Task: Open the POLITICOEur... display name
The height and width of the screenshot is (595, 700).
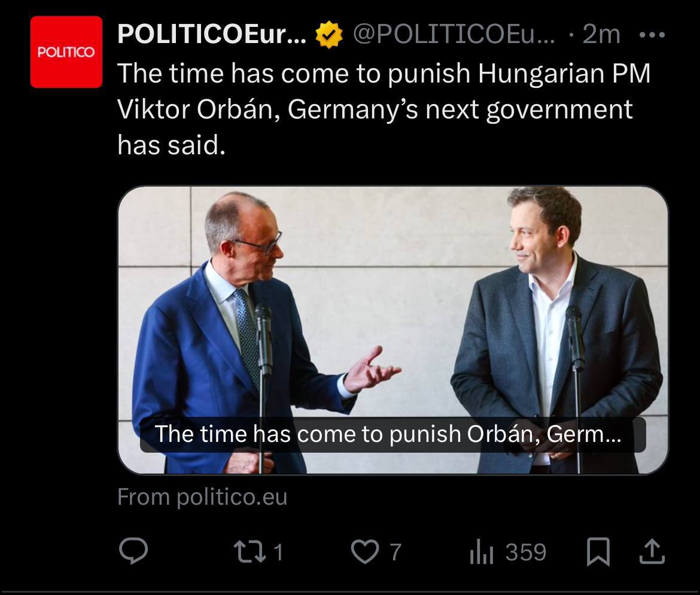Action: (212, 35)
